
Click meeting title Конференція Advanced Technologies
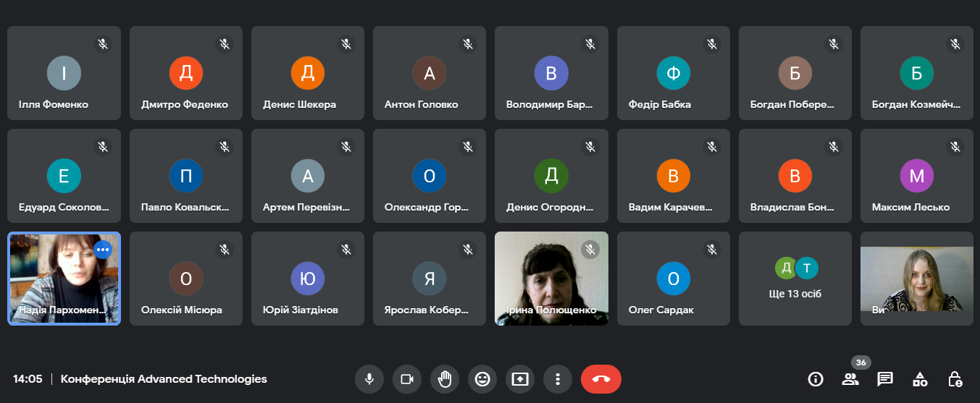tap(164, 378)
